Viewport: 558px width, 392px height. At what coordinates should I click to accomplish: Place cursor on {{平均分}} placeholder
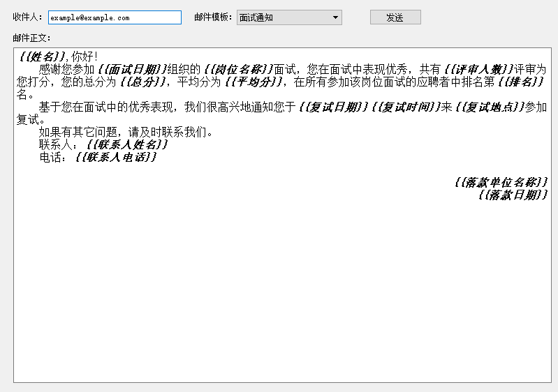[254, 82]
